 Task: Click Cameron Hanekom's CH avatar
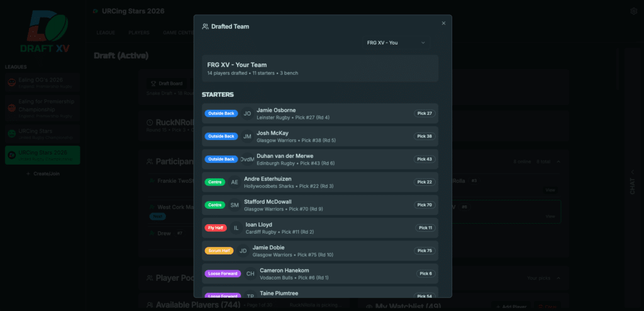click(x=250, y=274)
